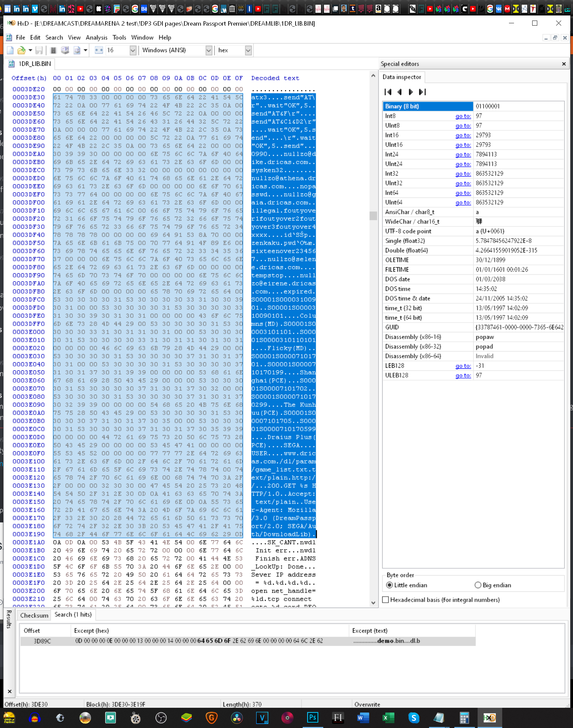Click the scroll-down arrow of hex view scrollbar
Screen dimensions: 573x728
tap(373, 603)
